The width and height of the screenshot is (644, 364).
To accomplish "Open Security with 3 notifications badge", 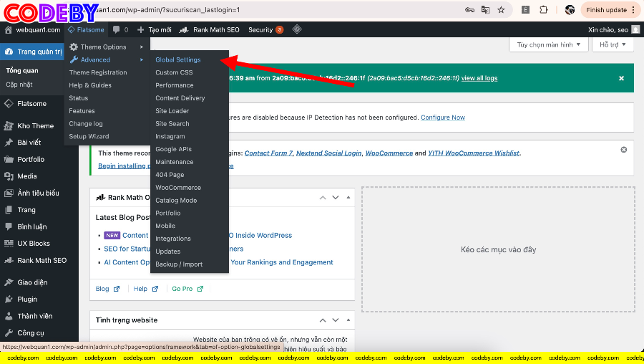I will tap(265, 29).
